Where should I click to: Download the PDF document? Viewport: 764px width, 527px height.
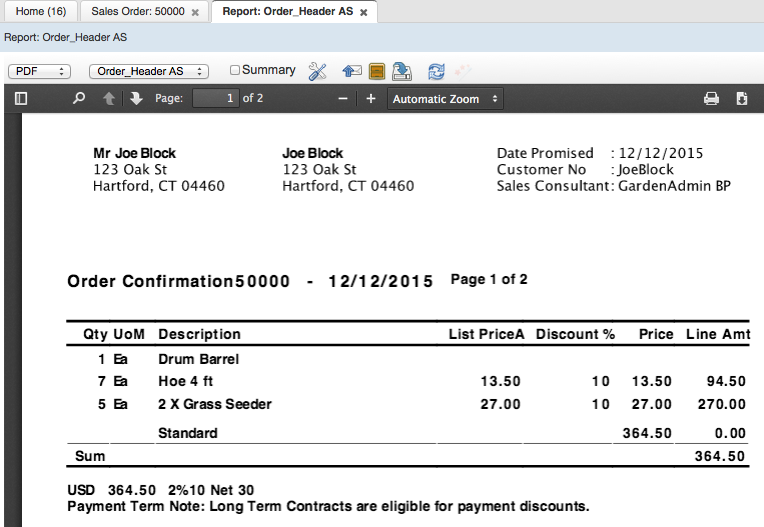click(x=742, y=99)
